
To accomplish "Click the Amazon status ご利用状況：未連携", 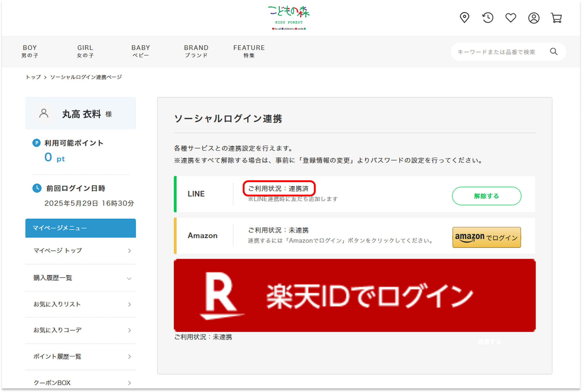I will [x=278, y=230].
